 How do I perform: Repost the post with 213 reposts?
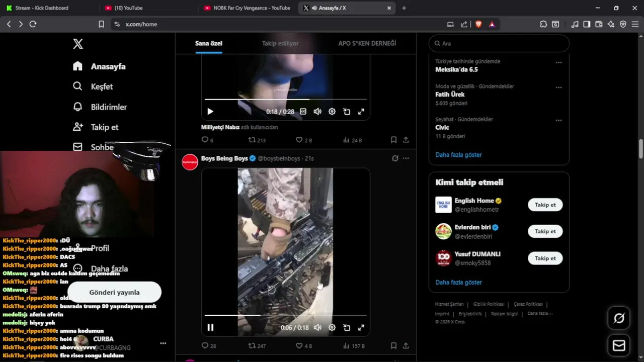pyautogui.click(x=257, y=140)
